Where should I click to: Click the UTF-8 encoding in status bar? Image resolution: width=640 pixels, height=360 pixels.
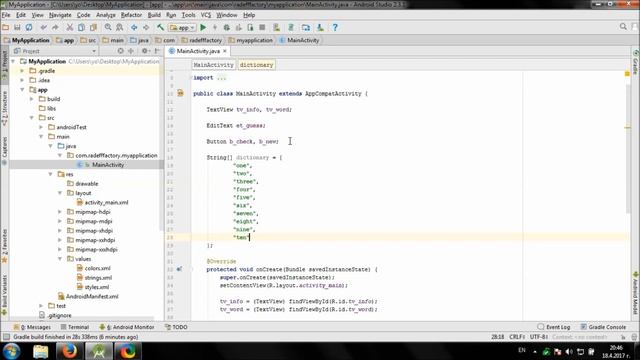click(x=539, y=337)
